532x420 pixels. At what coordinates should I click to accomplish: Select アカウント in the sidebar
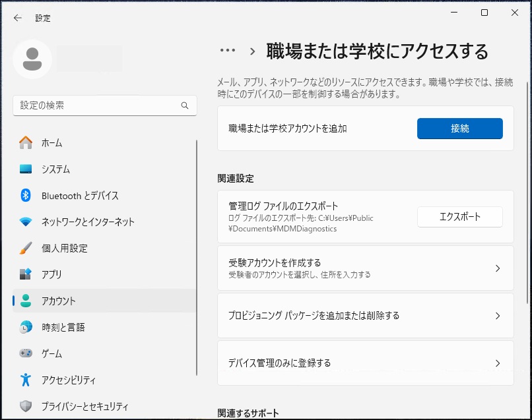click(x=56, y=301)
